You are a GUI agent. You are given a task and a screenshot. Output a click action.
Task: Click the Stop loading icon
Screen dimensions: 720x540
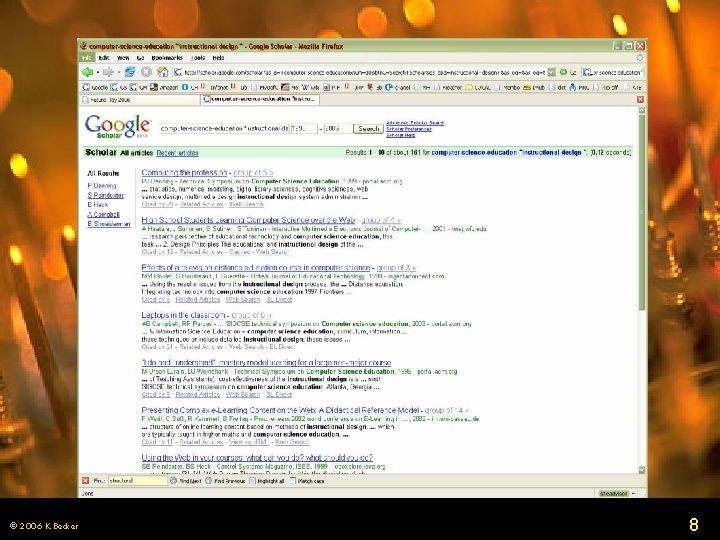point(146,72)
